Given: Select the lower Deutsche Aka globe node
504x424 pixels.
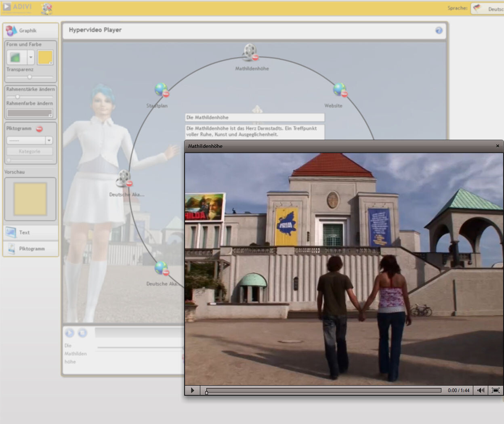Looking at the screenshot, I should coord(161,267).
